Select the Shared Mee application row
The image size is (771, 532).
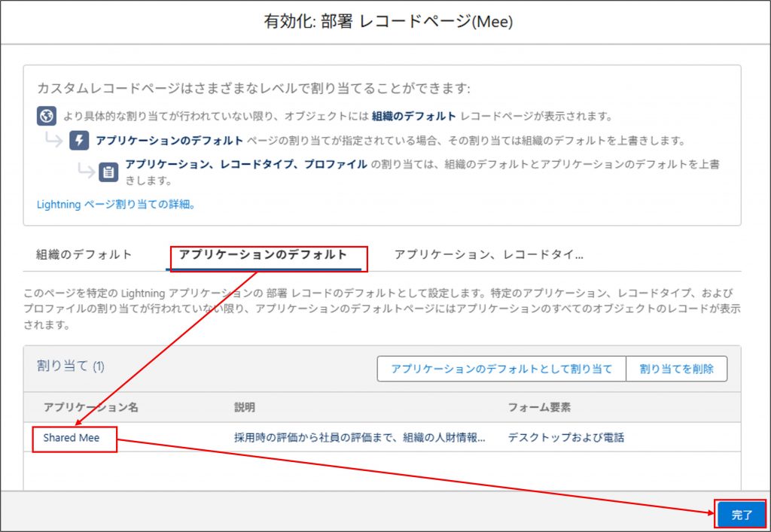(x=71, y=437)
